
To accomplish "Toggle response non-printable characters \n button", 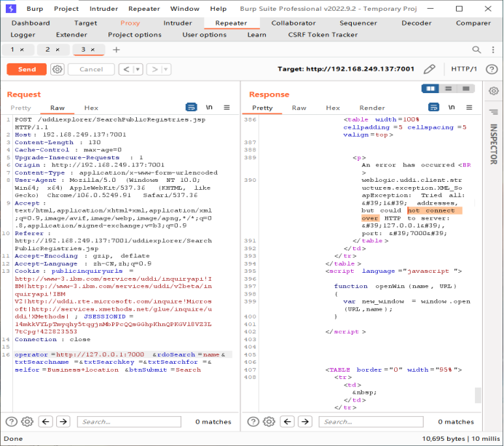I will click(452, 107).
